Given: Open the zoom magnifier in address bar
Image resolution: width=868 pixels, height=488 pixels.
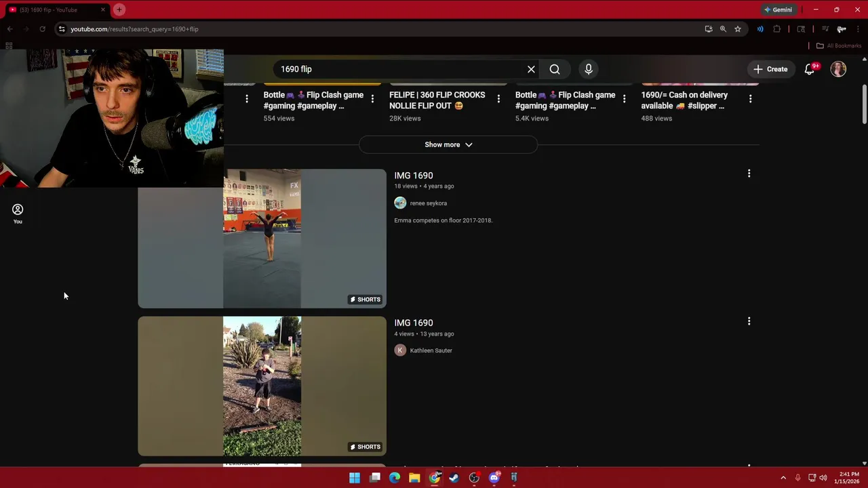Looking at the screenshot, I should point(723,29).
